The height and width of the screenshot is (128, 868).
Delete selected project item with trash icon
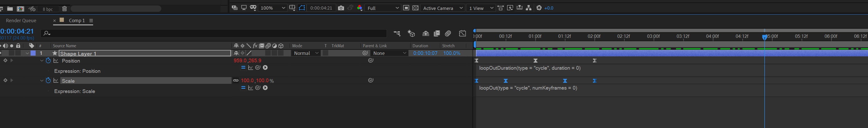(x=64, y=9)
